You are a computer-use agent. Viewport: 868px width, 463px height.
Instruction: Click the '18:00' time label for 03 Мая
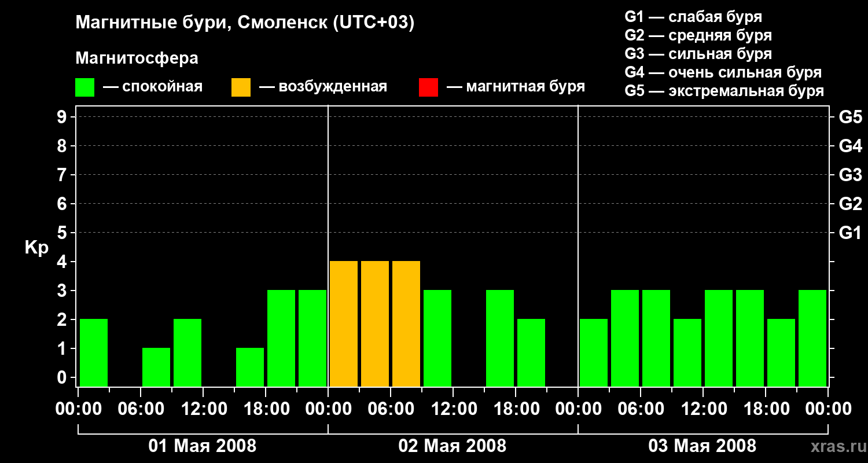766,409
